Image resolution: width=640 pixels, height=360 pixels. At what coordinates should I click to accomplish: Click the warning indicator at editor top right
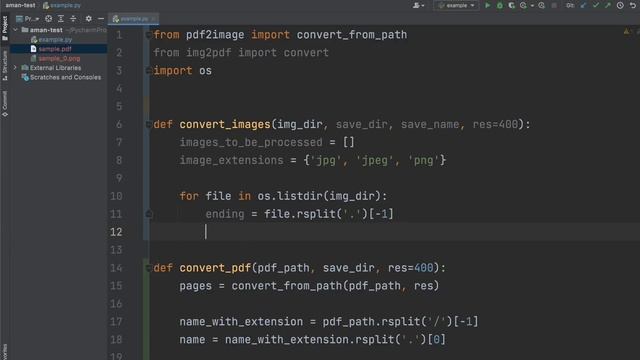pyautogui.click(x=627, y=32)
